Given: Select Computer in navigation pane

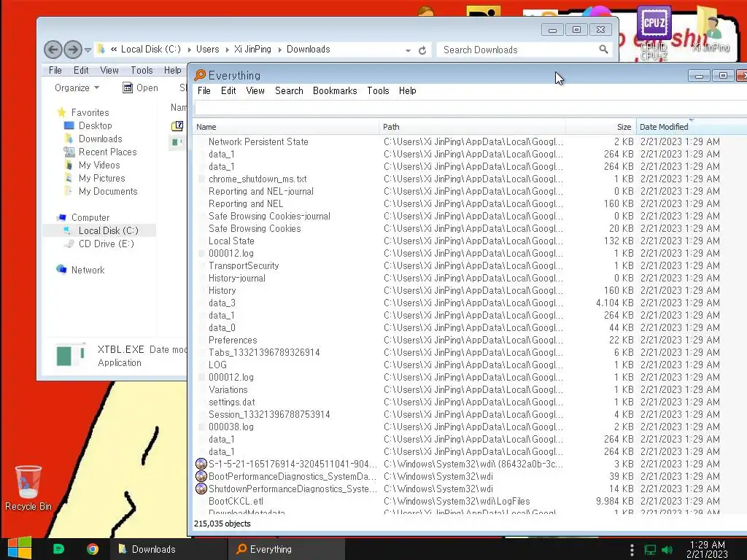Looking at the screenshot, I should coord(90,217).
